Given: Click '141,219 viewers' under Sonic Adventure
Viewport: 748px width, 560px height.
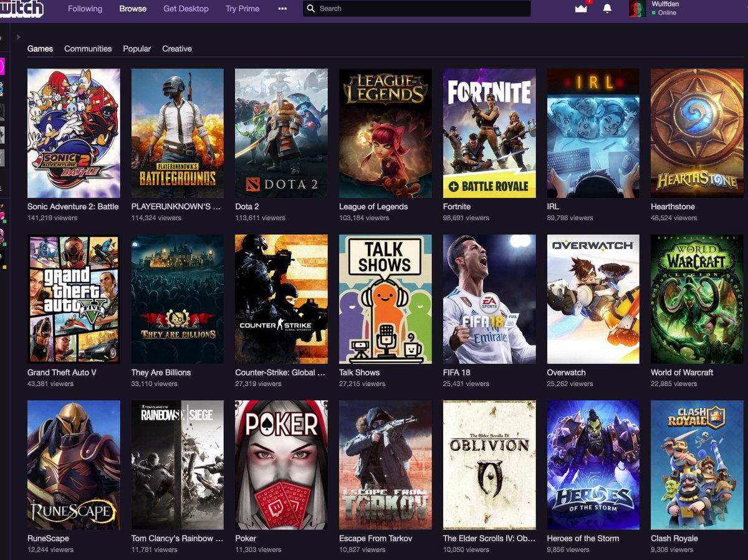Looking at the screenshot, I should pyautogui.click(x=52, y=218).
